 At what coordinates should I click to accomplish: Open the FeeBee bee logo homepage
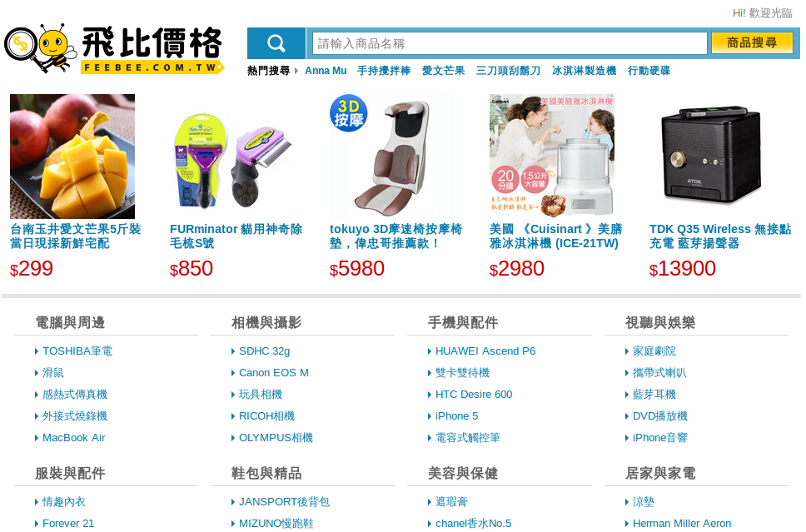pos(114,49)
